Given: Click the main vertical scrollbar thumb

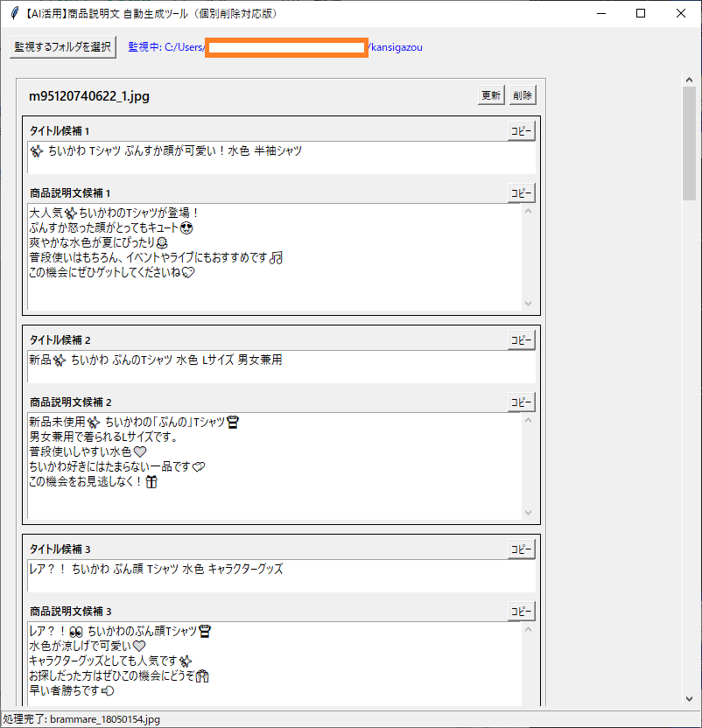Looking at the screenshot, I should coord(689,143).
